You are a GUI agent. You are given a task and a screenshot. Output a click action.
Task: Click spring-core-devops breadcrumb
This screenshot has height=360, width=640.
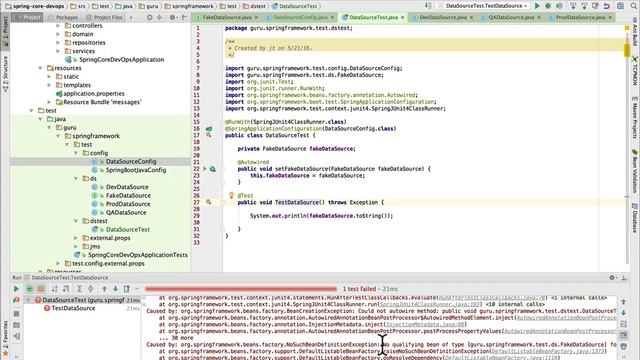tap(34, 6)
